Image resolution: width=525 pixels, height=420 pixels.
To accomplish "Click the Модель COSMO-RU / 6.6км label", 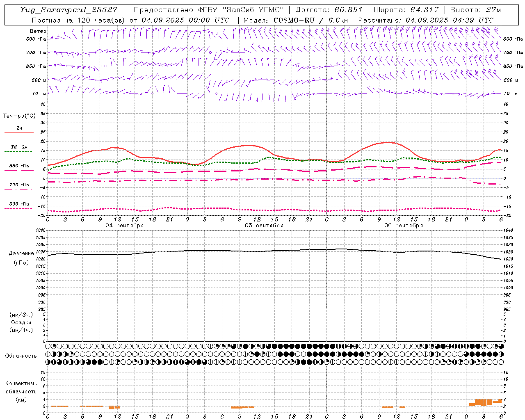I will [295, 20].
